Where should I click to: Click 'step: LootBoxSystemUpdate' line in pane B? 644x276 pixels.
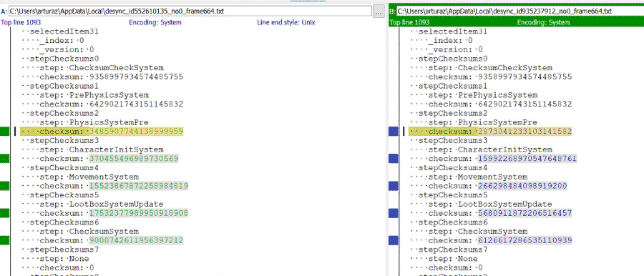point(489,204)
